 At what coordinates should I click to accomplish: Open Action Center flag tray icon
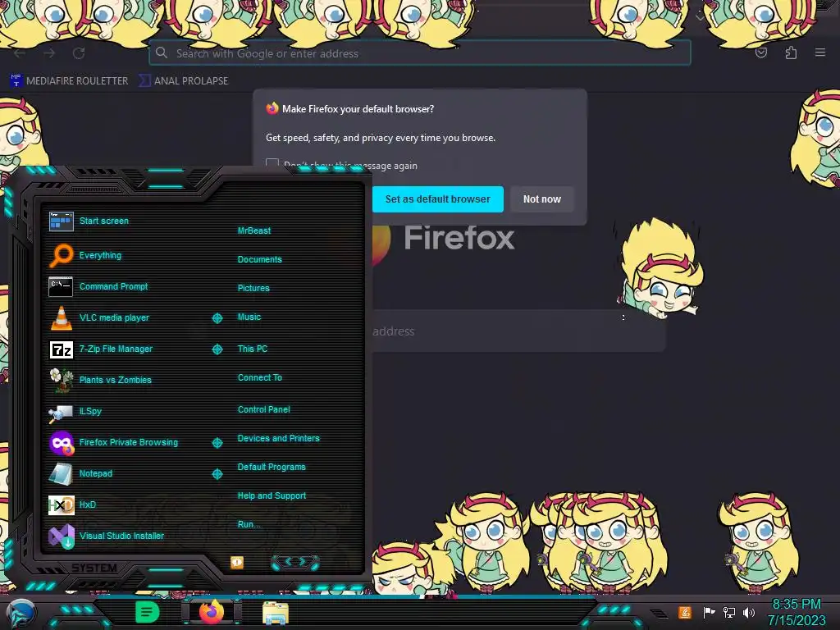[x=709, y=612]
